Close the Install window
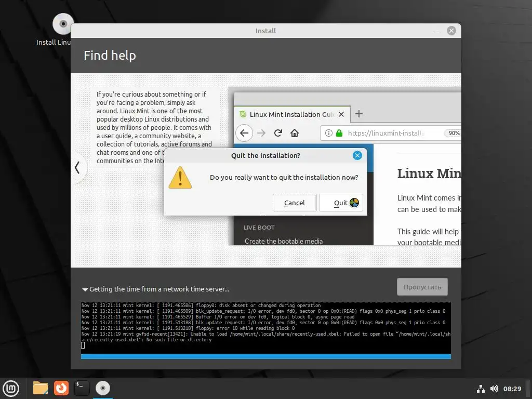 451,31
